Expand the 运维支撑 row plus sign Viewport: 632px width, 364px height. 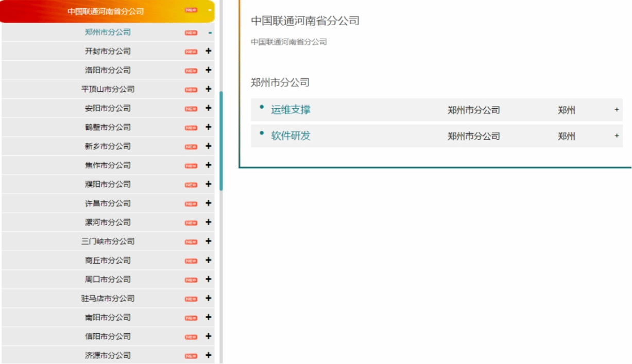pyautogui.click(x=617, y=110)
